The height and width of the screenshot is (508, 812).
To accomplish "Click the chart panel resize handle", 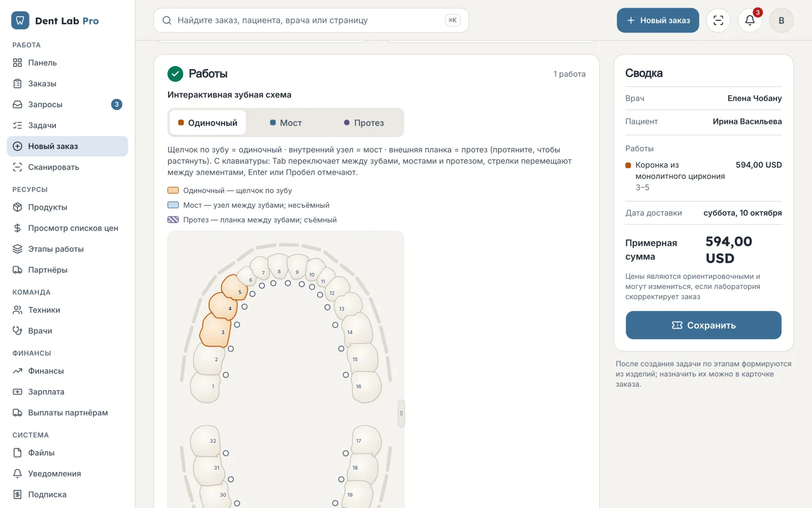I will [401, 413].
